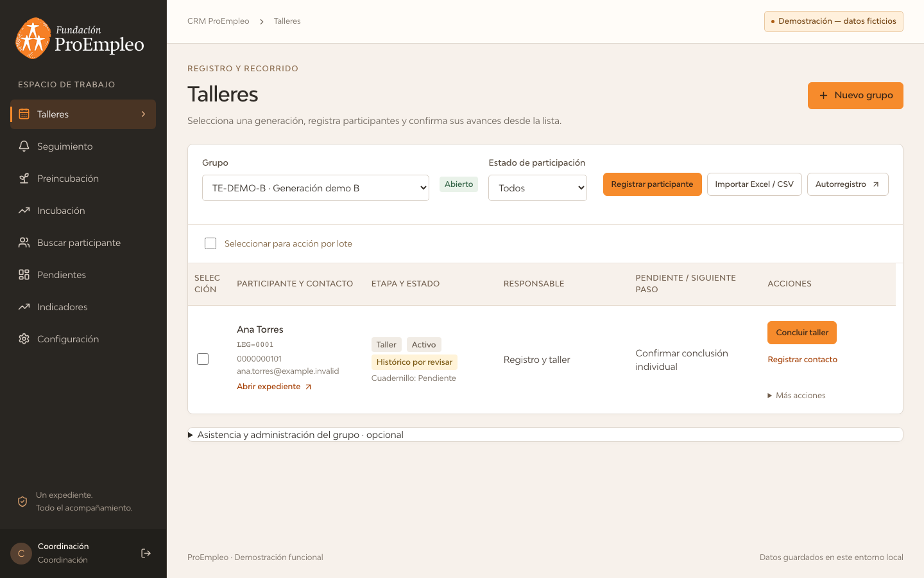Image resolution: width=924 pixels, height=578 pixels.
Task: Click the Registrar participante button
Action: [652, 184]
